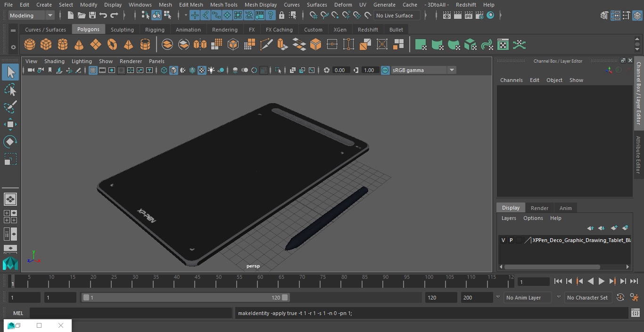The image size is (644, 332).
Task: Create a polygon cube from the shelf
Action: 46,45
